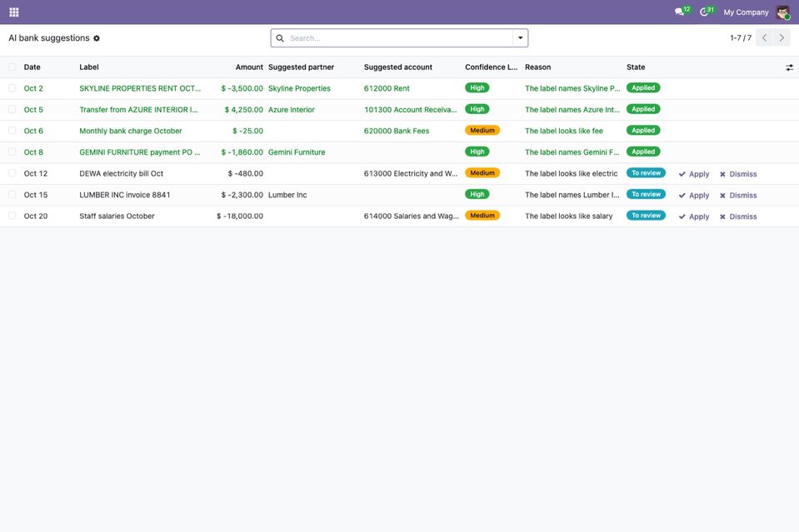The height and width of the screenshot is (532, 799).
Task: Apply the Staff salaries October suggestion
Action: point(693,216)
